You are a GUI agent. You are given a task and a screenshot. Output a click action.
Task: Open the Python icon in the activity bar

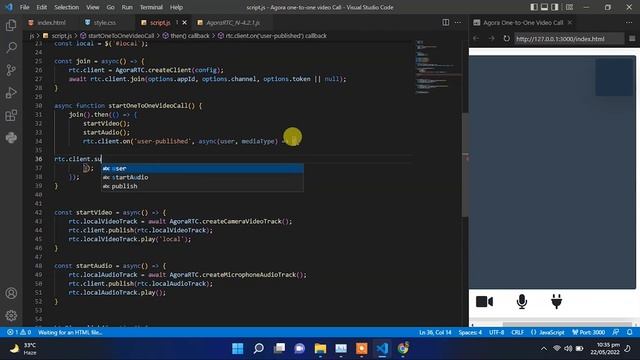tap(11, 138)
